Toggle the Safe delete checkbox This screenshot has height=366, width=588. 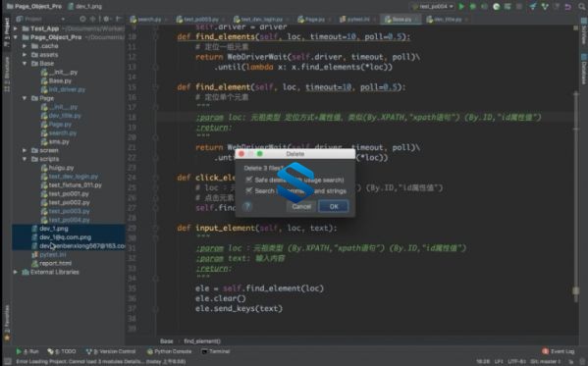click(x=249, y=180)
